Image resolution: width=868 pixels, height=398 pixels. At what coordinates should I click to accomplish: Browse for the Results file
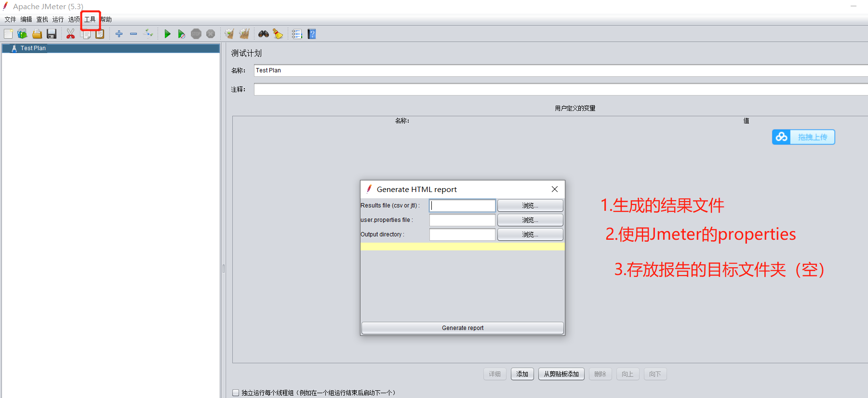[530, 206]
